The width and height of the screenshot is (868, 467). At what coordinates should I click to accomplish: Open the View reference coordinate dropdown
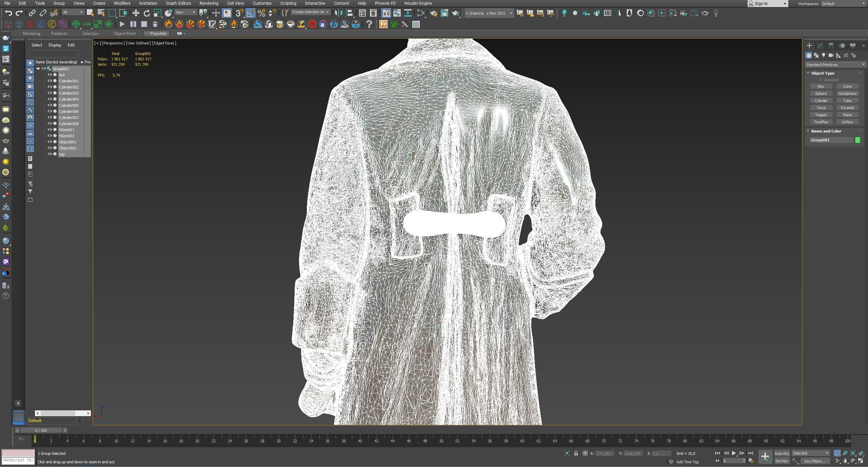click(x=186, y=13)
